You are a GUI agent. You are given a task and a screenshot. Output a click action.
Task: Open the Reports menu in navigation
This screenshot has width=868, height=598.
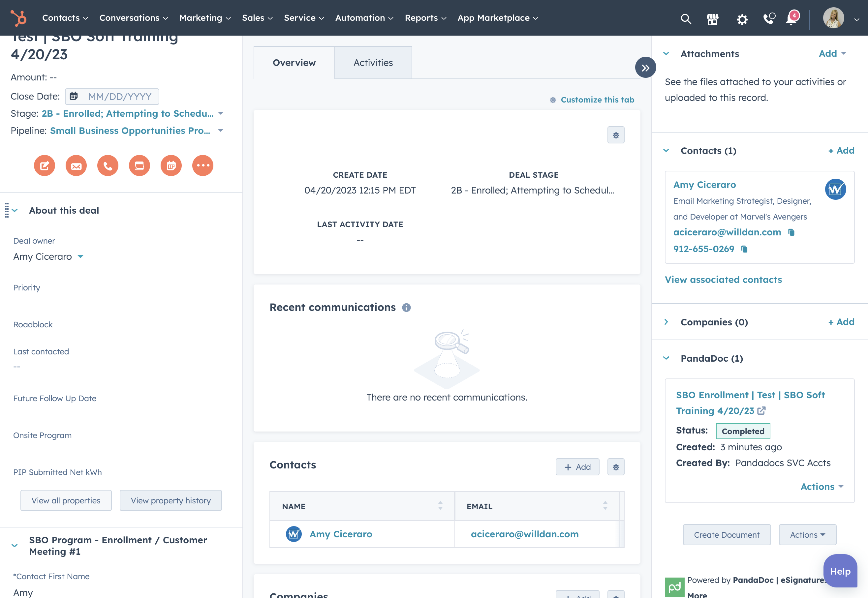coord(425,18)
